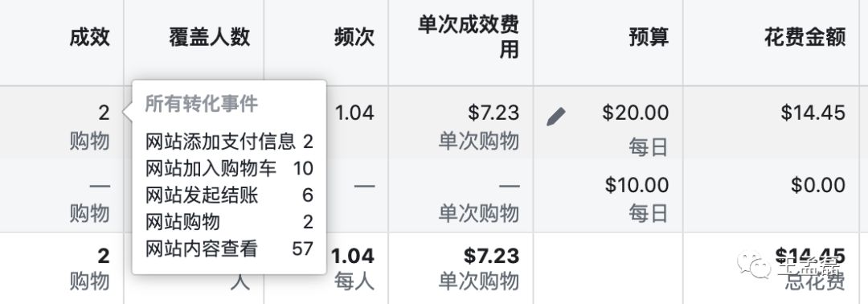Screen dimensions: 868x304
Task: Select 网站添加支付信息 row in popup
Action: (229, 142)
